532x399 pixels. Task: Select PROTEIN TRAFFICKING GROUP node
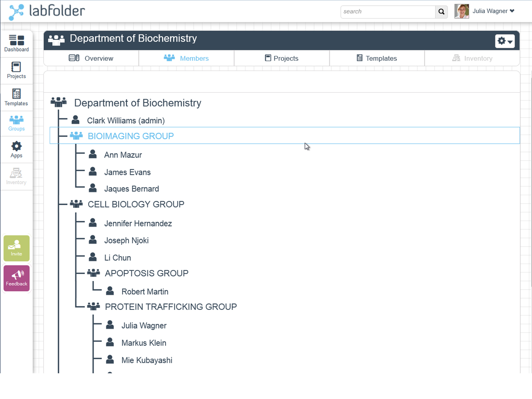171,307
